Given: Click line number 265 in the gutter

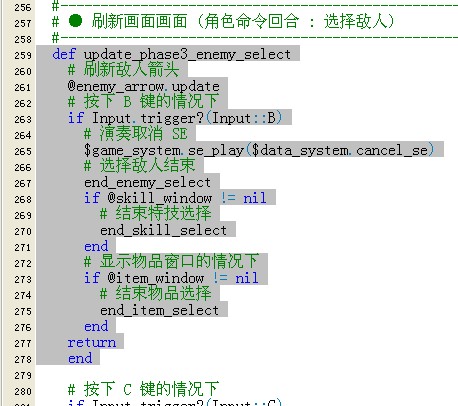Looking at the screenshot, I should 23,151.
